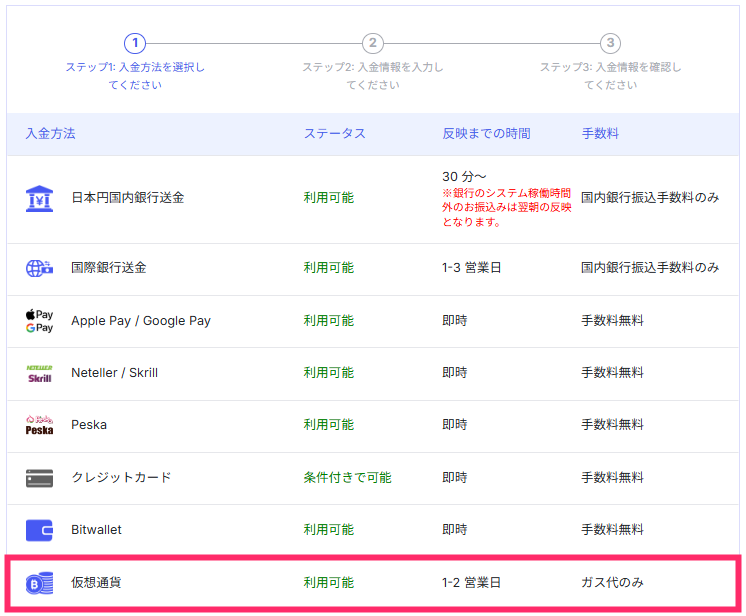Click 即時 in Peska row

coord(455,424)
